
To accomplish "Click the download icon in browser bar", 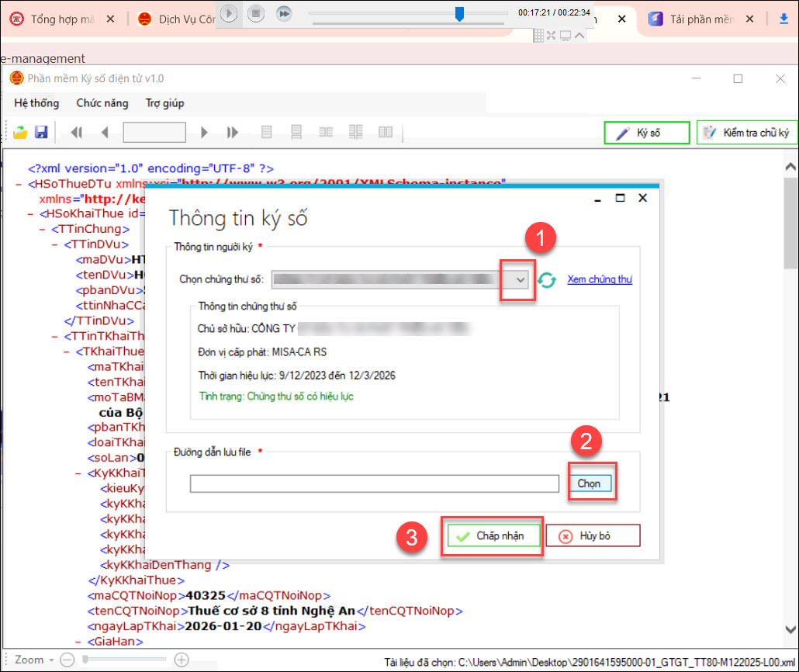I will coord(783,19).
